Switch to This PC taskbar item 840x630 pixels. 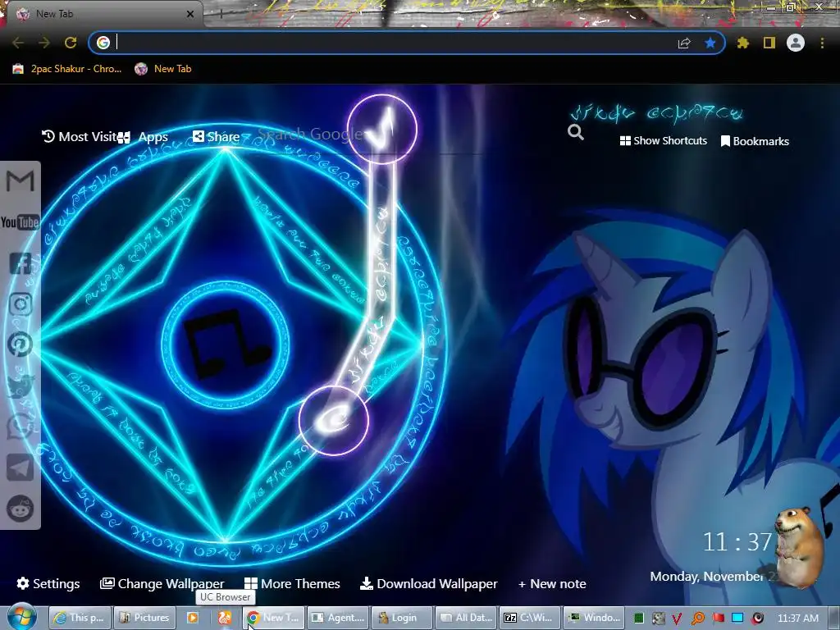tap(80, 618)
